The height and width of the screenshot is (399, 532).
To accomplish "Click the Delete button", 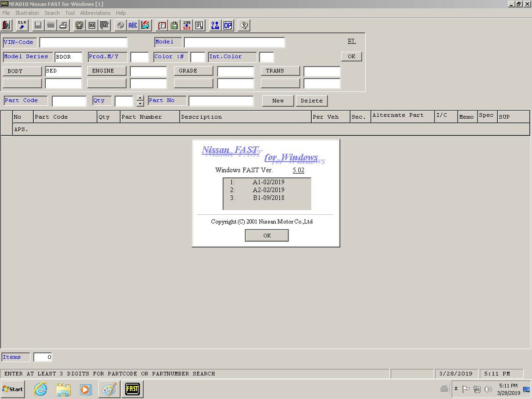I will 312,101.
